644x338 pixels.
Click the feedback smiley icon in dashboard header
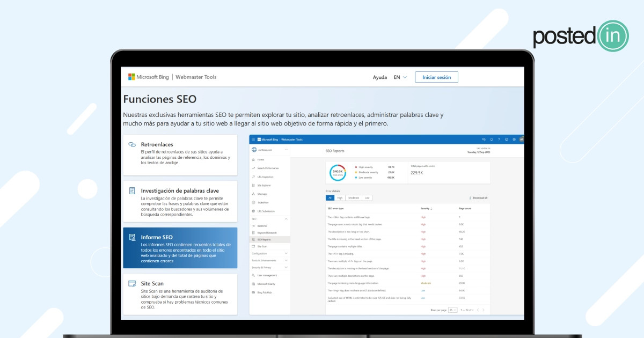[507, 139]
